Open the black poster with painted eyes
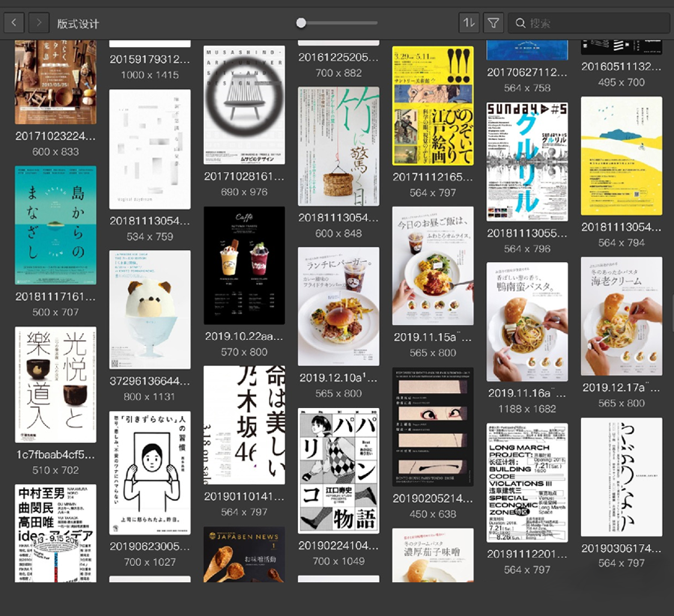 [433, 427]
